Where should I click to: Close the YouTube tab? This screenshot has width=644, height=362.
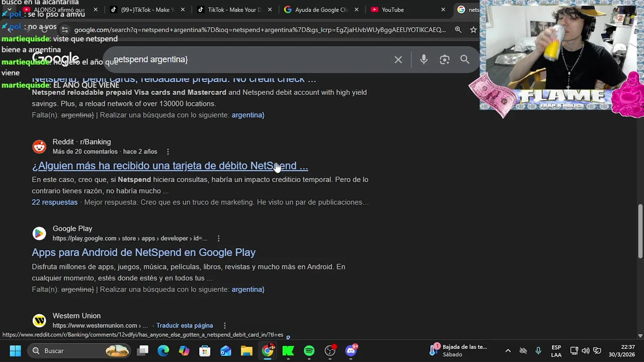point(443,10)
